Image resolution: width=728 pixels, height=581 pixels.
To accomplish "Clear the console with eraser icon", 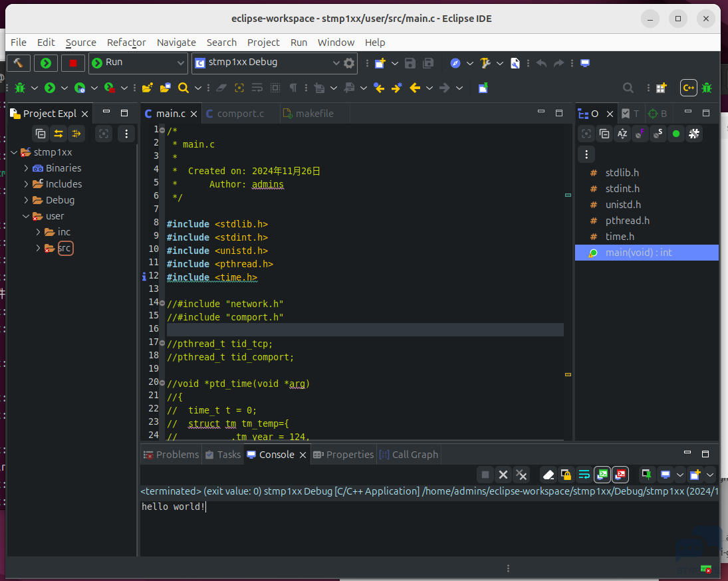I will point(548,475).
